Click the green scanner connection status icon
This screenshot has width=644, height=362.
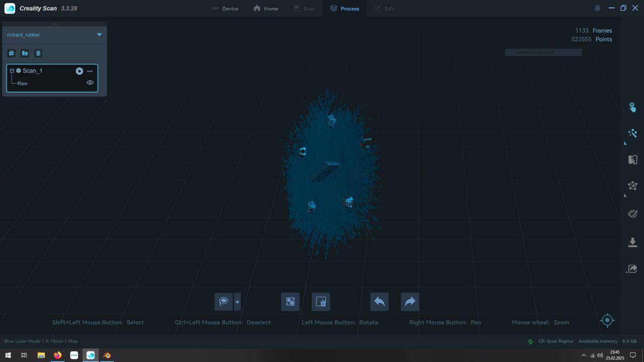pos(530,341)
